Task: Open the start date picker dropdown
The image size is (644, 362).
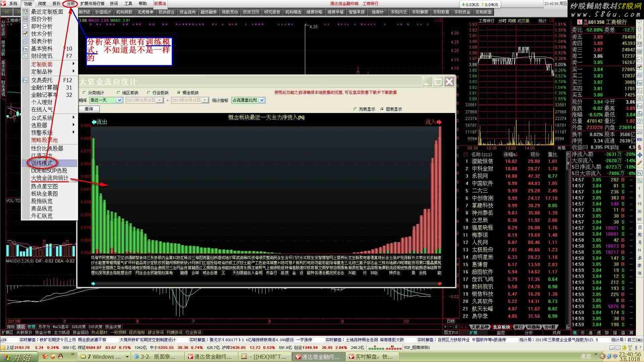Action: (x=160, y=100)
